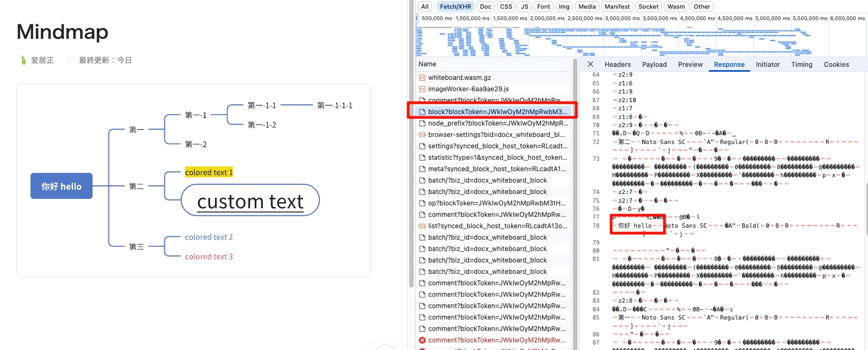The width and height of the screenshot is (868, 350).
Task: Select the All request type filter
Action: [425, 7]
